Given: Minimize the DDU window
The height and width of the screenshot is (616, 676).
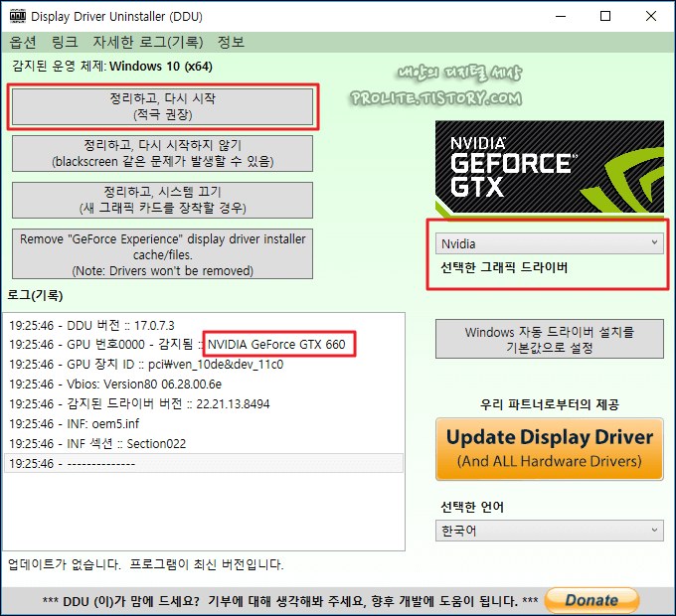Looking at the screenshot, I should [561, 16].
